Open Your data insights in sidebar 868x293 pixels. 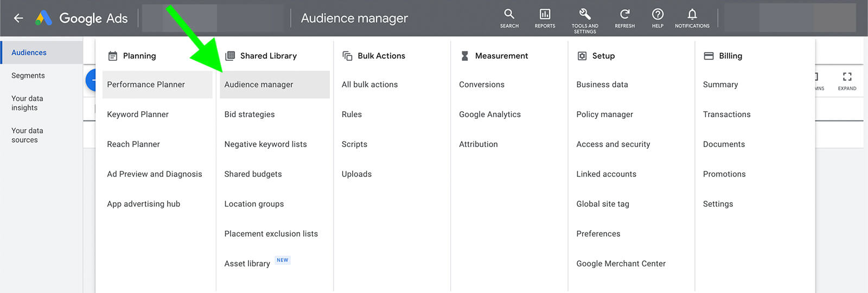click(x=27, y=103)
